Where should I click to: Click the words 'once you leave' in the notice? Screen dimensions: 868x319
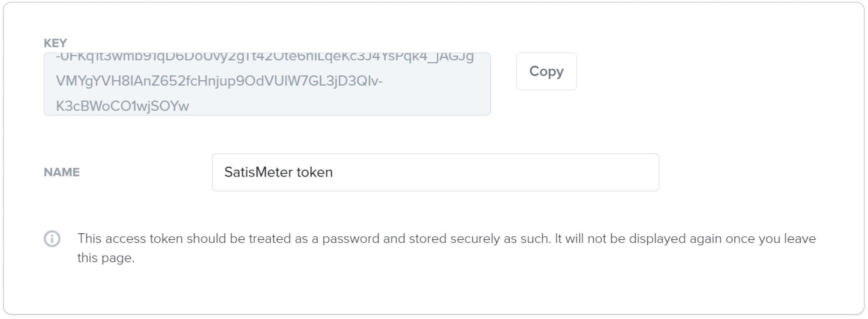point(771,239)
